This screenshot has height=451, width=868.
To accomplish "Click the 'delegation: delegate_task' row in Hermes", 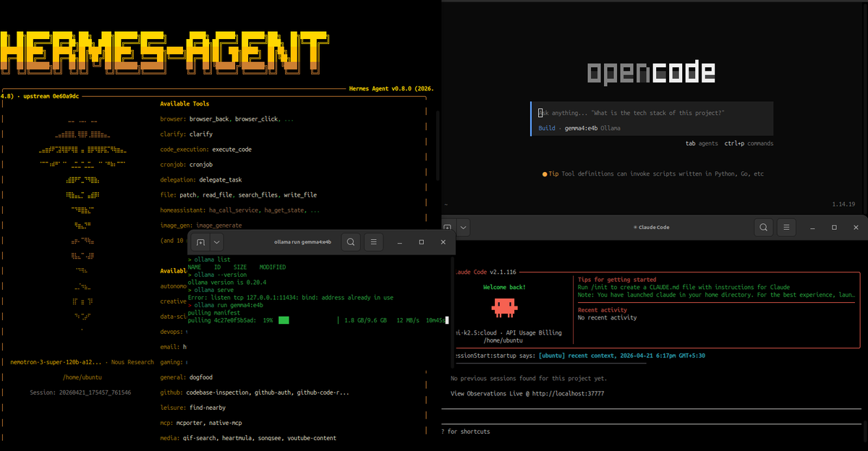I will click(x=201, y=179).
